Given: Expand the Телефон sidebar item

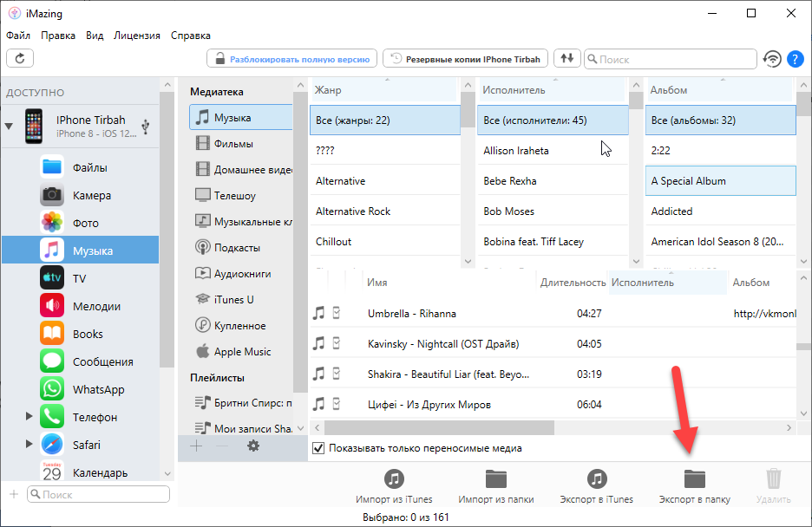Looking at the screenshot, I should [29, 417].
